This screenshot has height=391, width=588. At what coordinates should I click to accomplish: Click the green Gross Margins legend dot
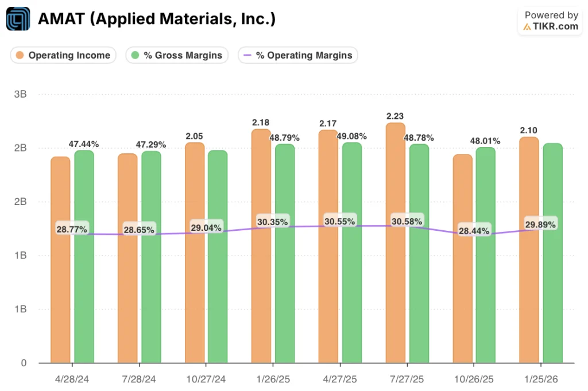135,55
